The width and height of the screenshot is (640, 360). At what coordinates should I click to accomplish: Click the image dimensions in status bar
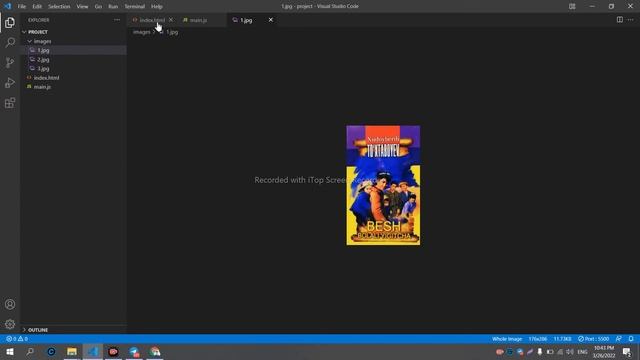point(538,339)
